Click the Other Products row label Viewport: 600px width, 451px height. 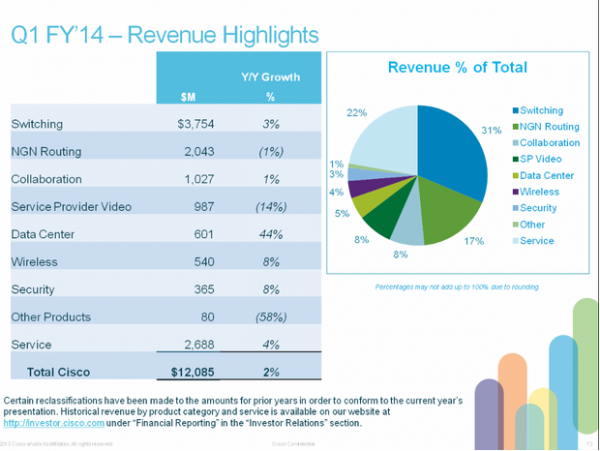coord(51,317)
